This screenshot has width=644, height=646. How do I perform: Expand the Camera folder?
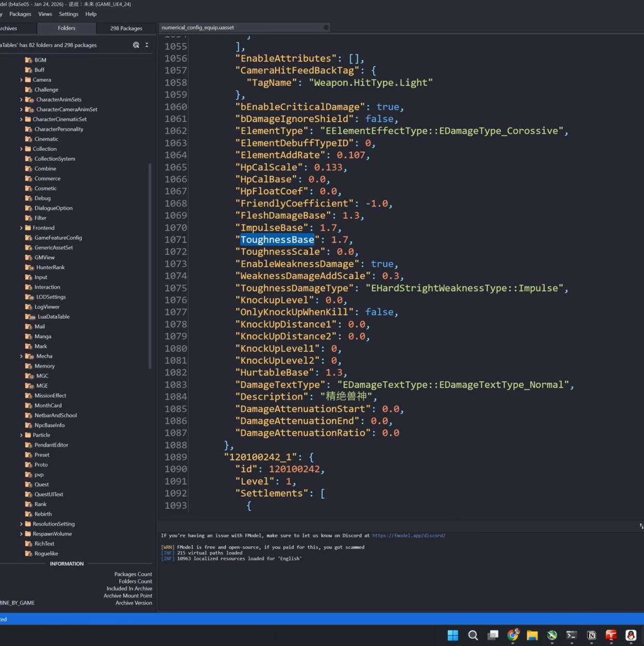click(x=21, y=80)
